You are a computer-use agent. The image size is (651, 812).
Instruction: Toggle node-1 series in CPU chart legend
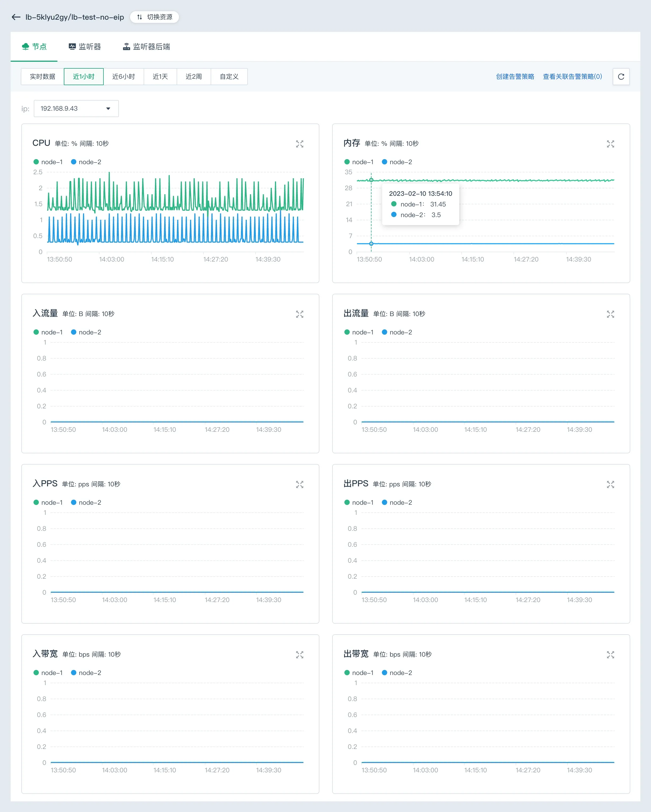[48, 162]
